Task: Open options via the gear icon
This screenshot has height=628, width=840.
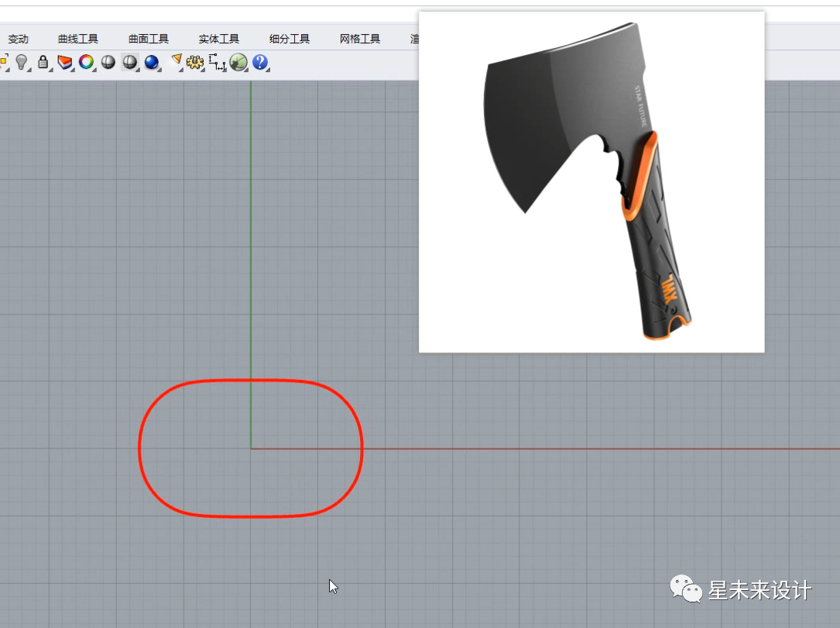Action: click(x=194, y=62)
